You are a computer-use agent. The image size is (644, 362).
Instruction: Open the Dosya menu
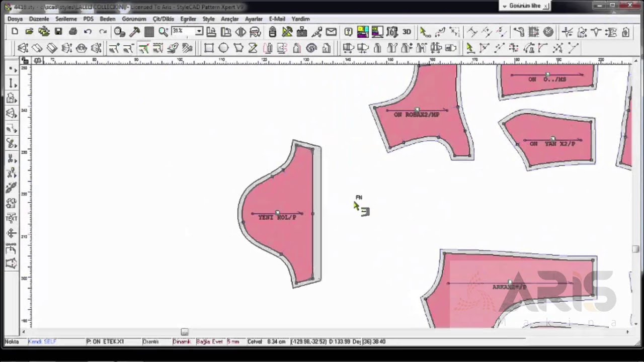click(15, 19)
